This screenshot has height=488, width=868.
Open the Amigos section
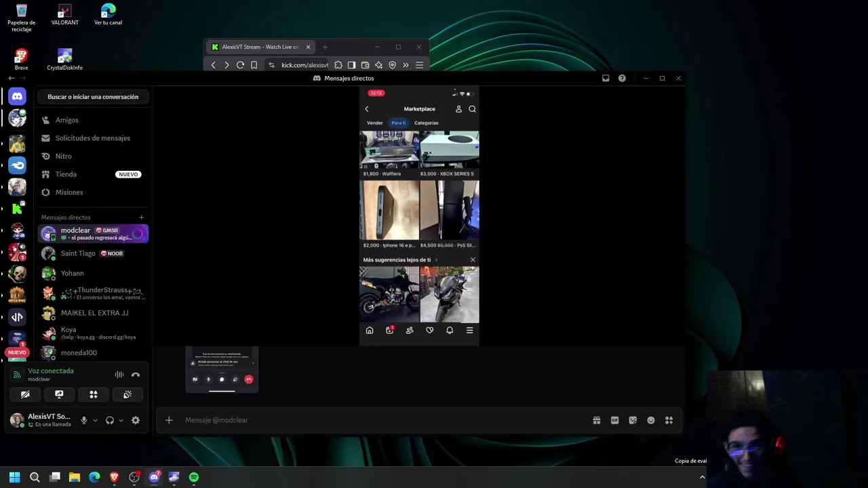tap(93, 120)
